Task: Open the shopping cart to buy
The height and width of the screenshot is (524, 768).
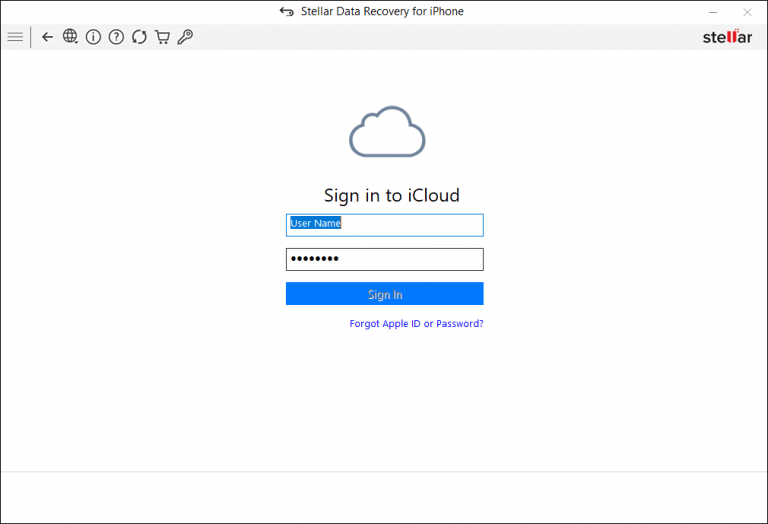Action: coord(162,37)
